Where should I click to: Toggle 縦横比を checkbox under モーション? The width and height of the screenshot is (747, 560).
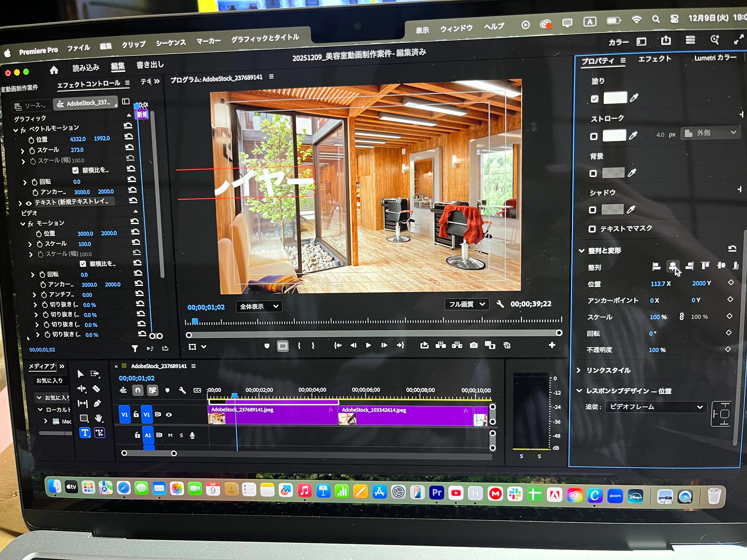click(x=83, y=264)
